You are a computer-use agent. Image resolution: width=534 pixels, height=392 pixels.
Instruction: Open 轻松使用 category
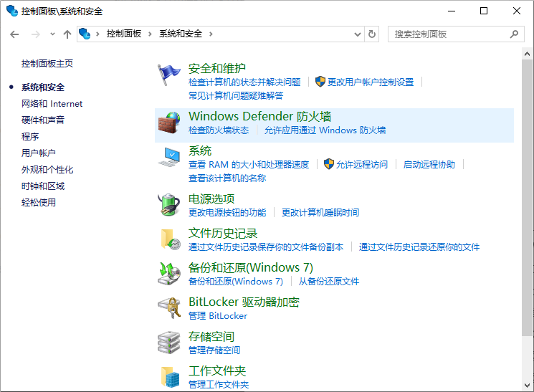coord(39,203)
